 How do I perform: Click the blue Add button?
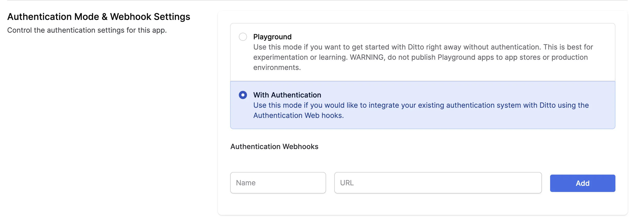coord(583,183)
